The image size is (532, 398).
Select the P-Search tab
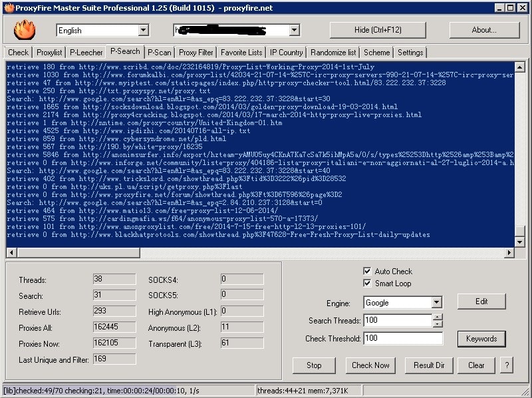[x=125, y=51]
